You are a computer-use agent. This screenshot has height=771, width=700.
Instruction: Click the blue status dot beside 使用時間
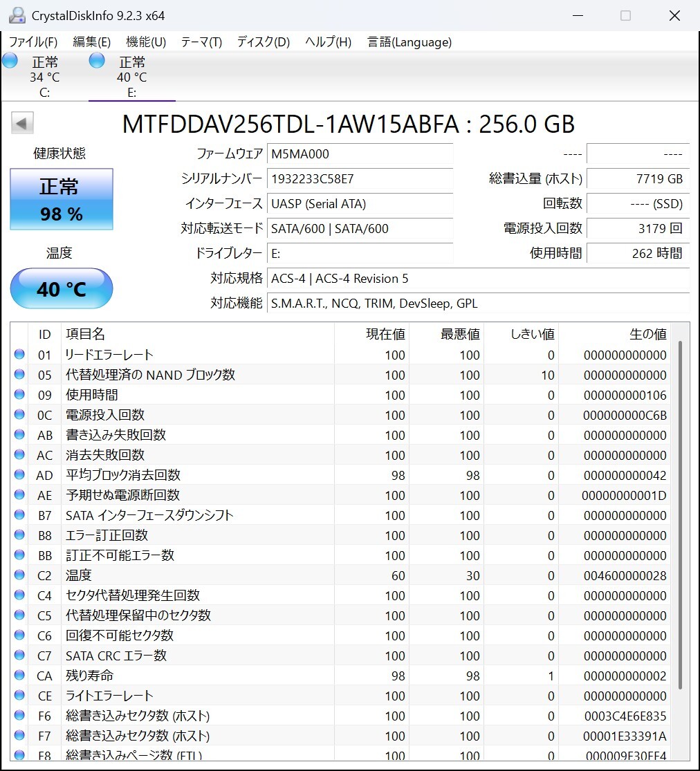(x=19, y=395)
